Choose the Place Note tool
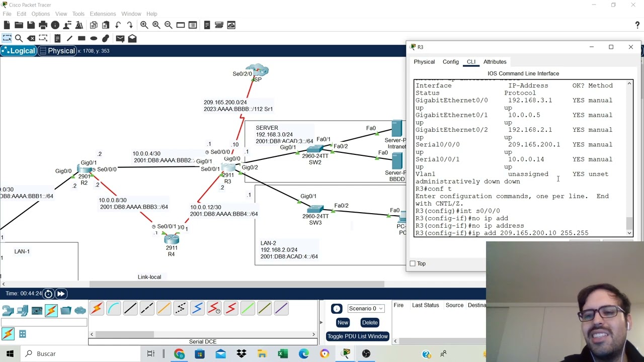This screenshot has height=362, width=644. pyautogui.click(x=57, y=38)
